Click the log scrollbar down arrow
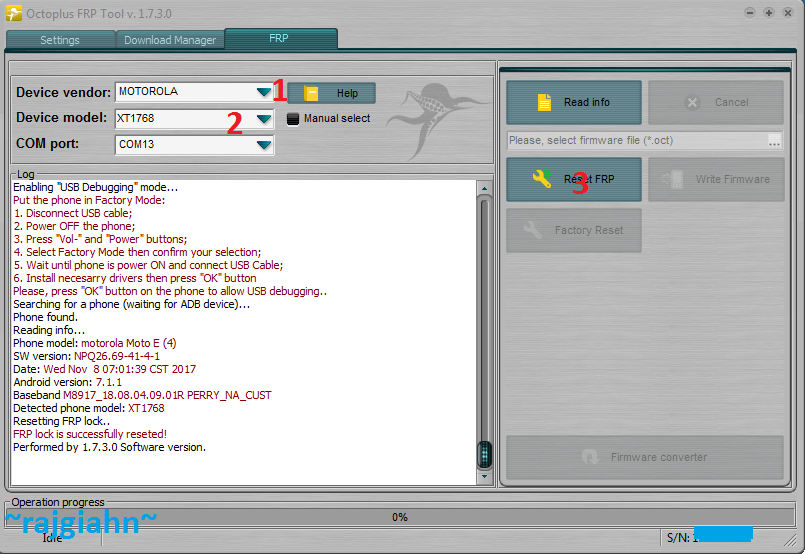Image resolution: width=805 pixels, height=554 pixels. coord(484,476)
